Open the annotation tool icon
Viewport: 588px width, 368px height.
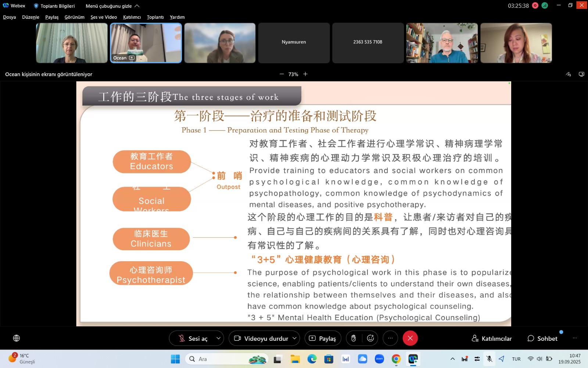click(x=568, y=74)
